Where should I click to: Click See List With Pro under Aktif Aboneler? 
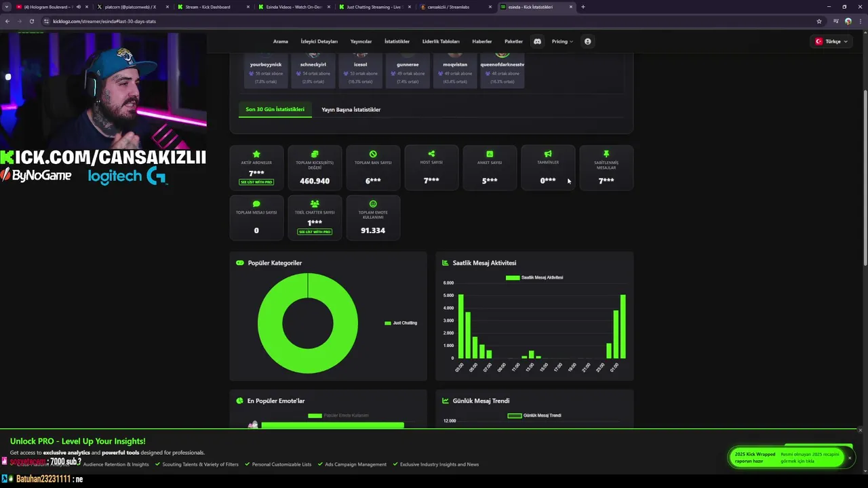click(x=256, y=182)
